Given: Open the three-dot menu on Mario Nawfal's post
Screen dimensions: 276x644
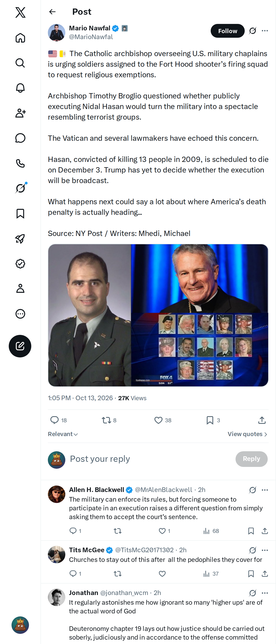Looking at the screenshot, I should 265,31.
